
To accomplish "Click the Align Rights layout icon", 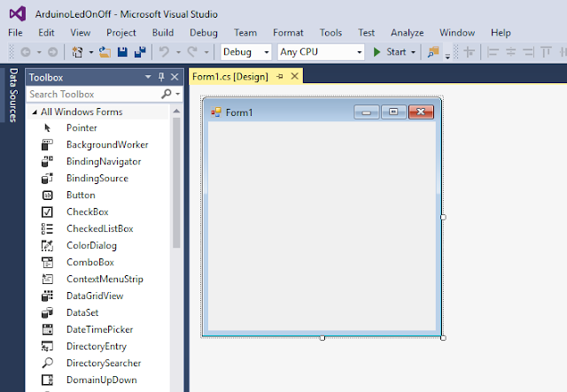I will [x=528, y=52].
